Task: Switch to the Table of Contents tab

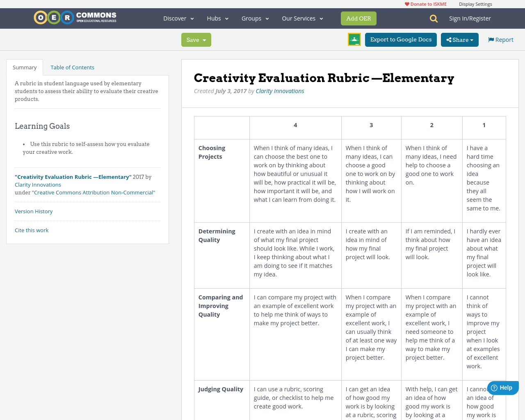Action: coord(72,67)
